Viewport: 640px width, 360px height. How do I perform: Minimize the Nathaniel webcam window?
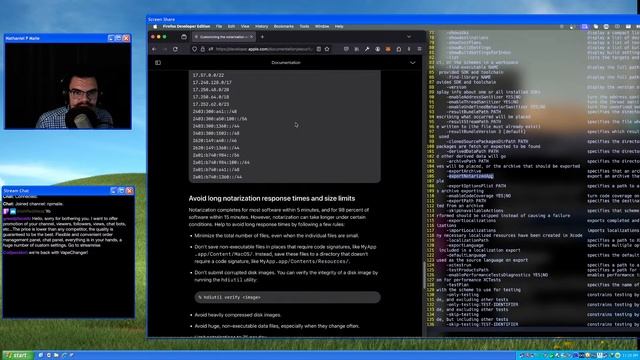[x=111, y=38]
